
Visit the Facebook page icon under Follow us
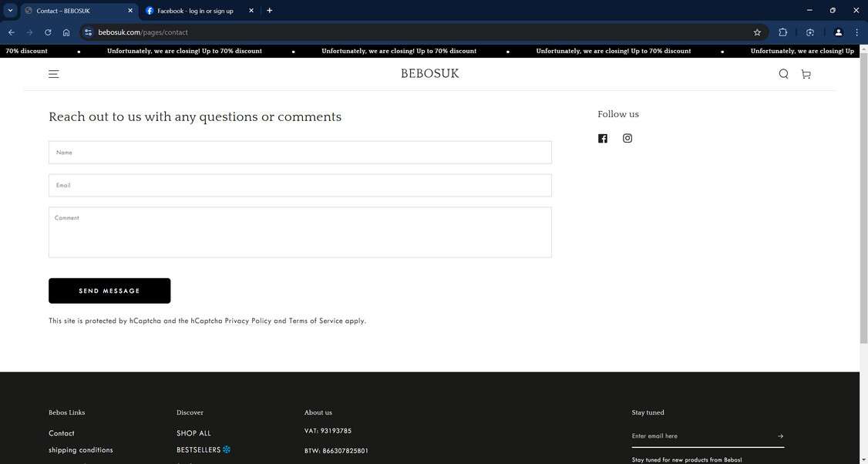[x=603, y=139]
